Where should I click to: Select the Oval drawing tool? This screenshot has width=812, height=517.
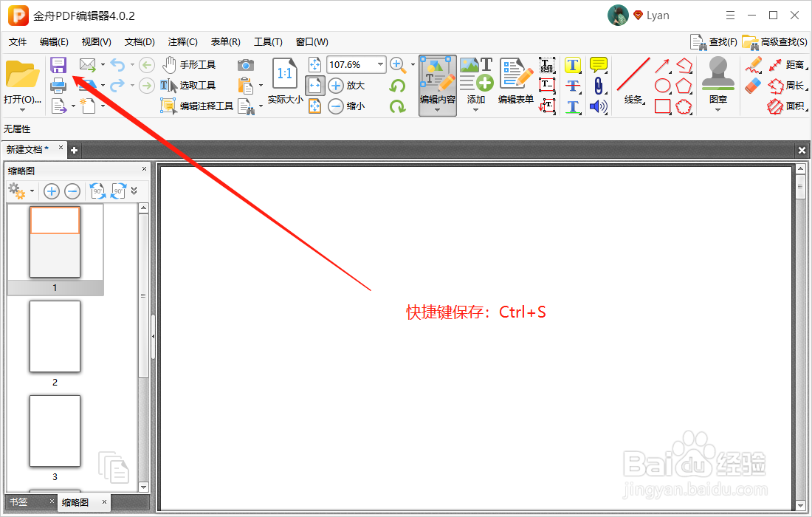pos(662,86)
